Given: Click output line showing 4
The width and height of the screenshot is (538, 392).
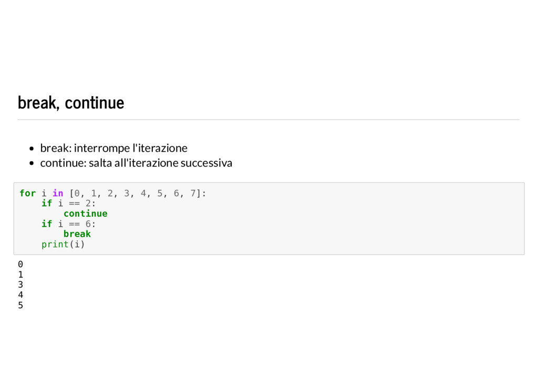Looking at the screenshot, I should tap(20, 295).
